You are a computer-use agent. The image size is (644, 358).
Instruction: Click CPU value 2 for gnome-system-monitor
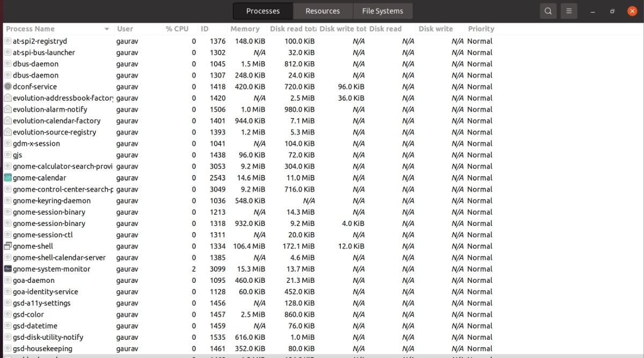tap(194, 269)
